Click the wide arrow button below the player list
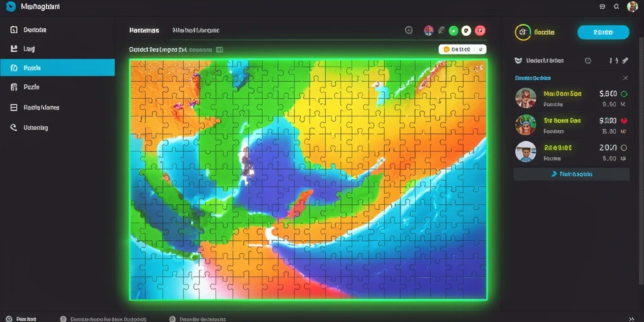644x322 pixels. (571, 174)
